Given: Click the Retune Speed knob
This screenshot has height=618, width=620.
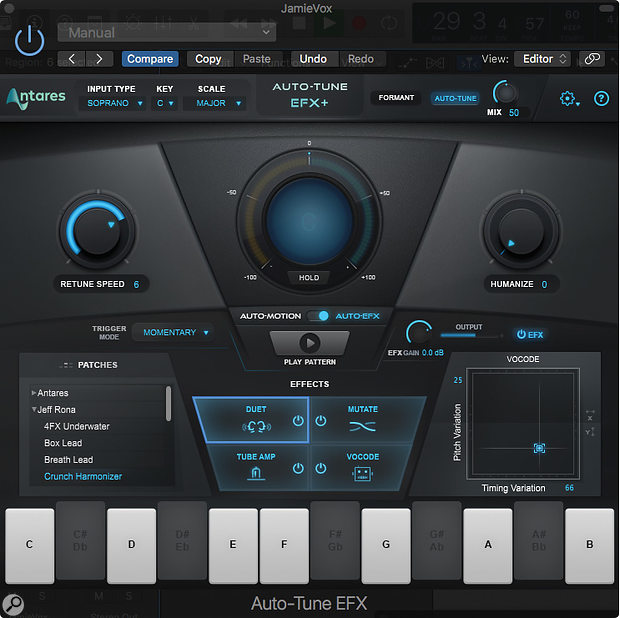Looking at the screenshot, I should (97, 231).
